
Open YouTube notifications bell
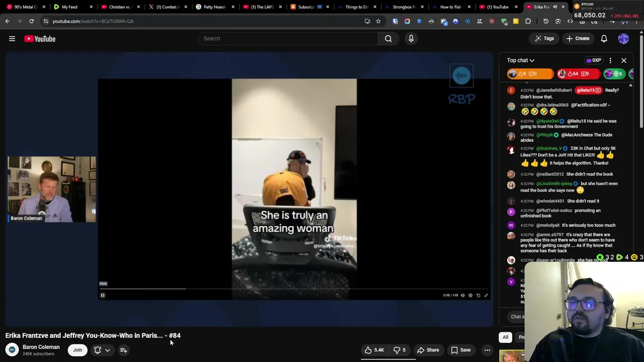[604, 39]
